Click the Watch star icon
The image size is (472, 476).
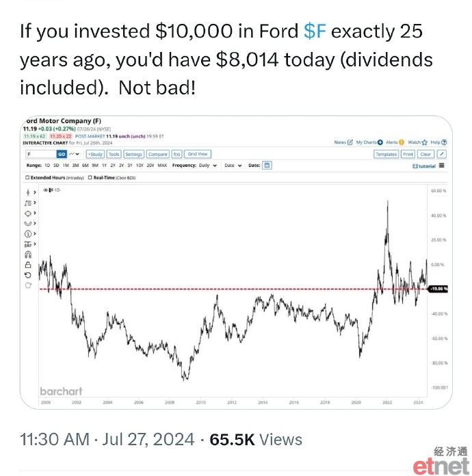[x=424, y=142]
